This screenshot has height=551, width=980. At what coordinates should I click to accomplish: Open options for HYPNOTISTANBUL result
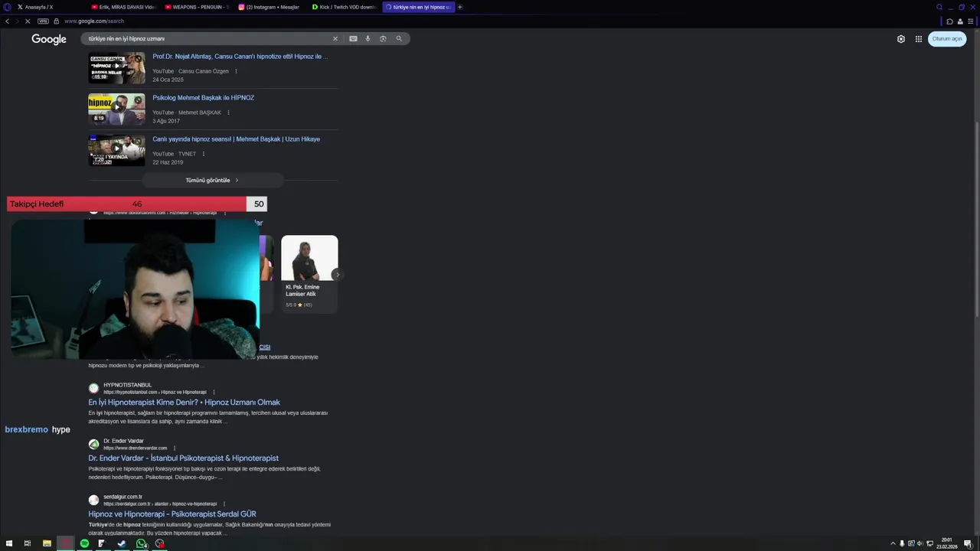[x=214, y=392]
